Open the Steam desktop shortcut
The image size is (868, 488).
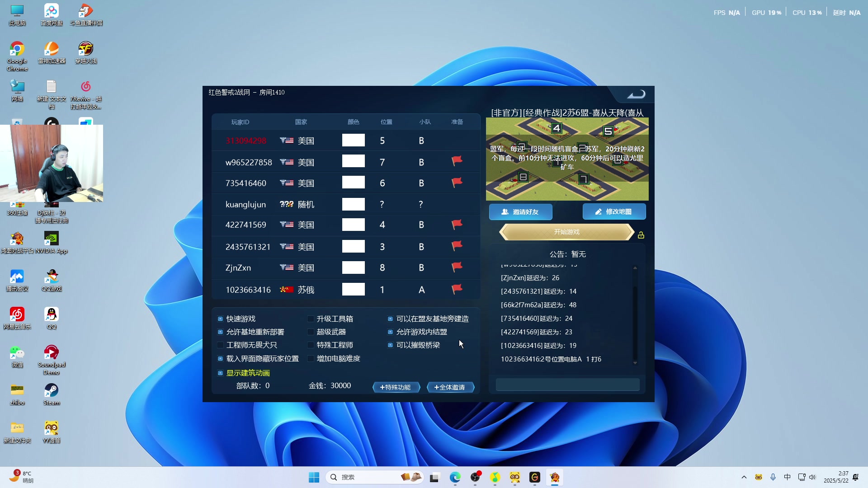tap(52, 394)
